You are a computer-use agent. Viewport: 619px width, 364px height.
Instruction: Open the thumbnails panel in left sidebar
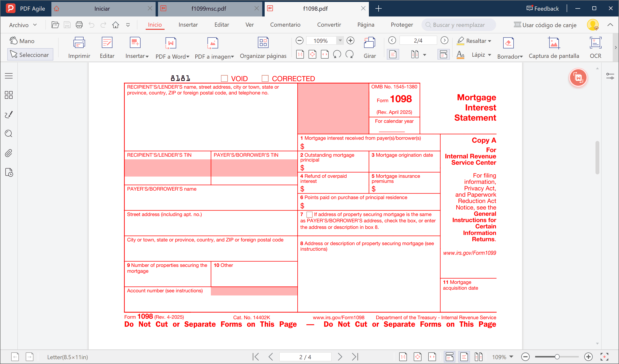tap(8, 95)
